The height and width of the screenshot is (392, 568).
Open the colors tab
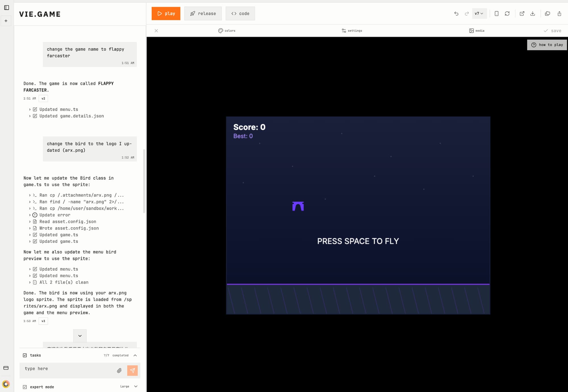pos(227,31)
